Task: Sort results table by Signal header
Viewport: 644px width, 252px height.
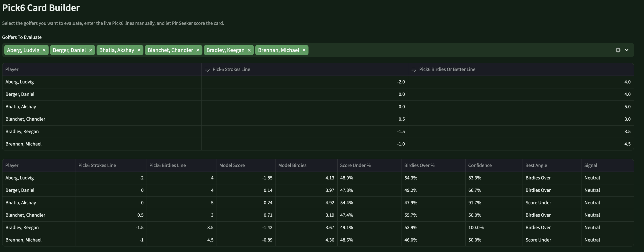Action: tap(591, 165)
